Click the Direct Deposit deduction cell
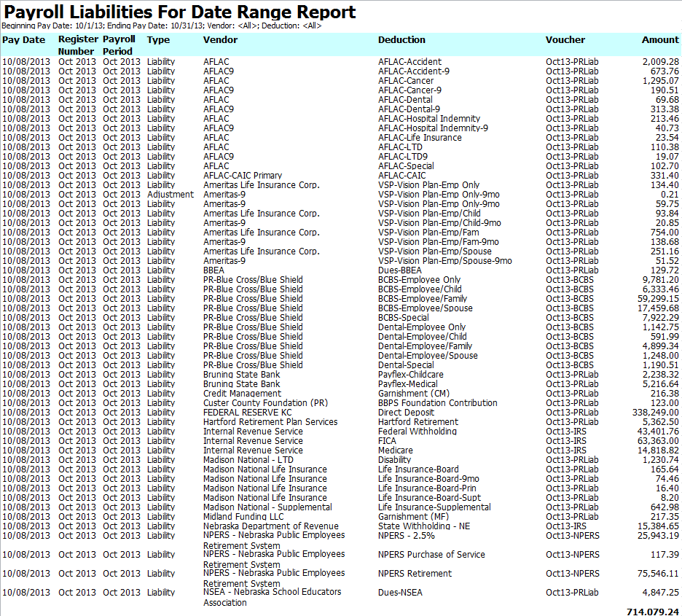This screenshot has width=682, height=616. point(405,412)
